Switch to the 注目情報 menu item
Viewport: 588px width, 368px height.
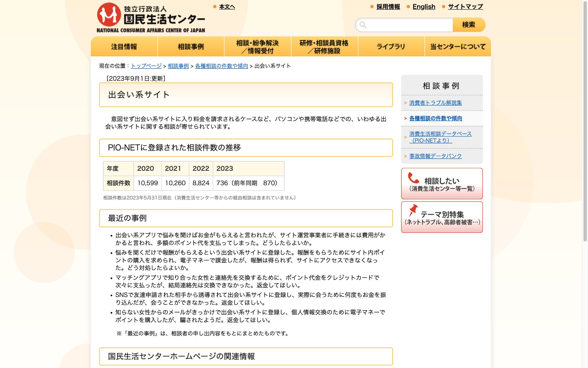[x=123, y=46]
